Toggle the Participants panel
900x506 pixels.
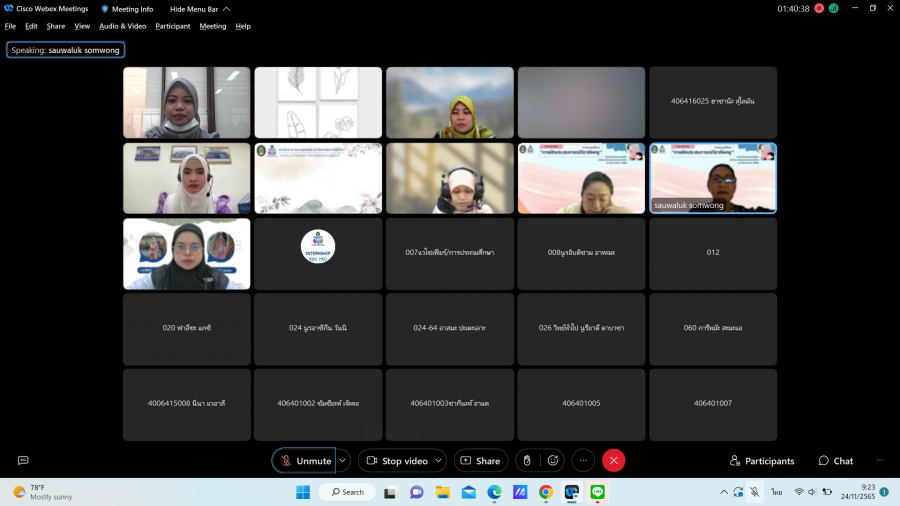pyautogui.click(x=762, y=461)
